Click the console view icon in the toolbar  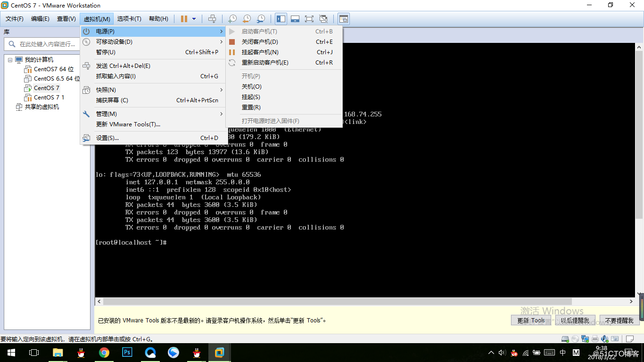pos(344,19)
